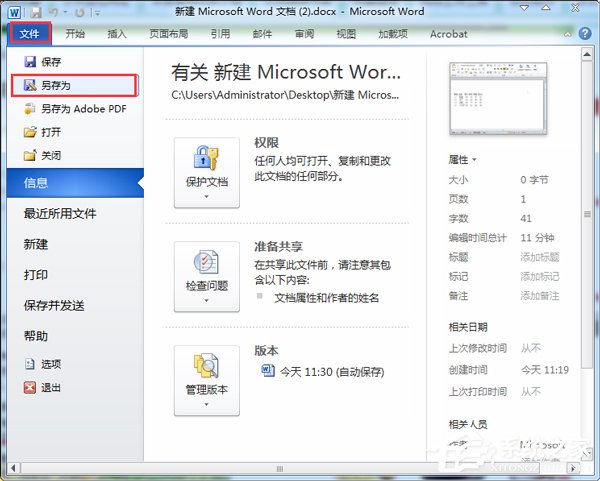600x481 pixels.
Task: Click the blue Help question mark icon
Action: [585, 34]
